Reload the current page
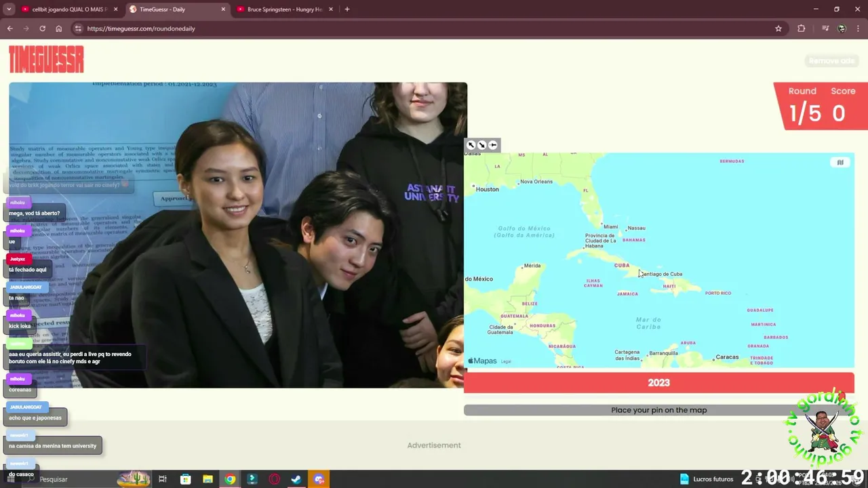 click(x=42, y=28)
